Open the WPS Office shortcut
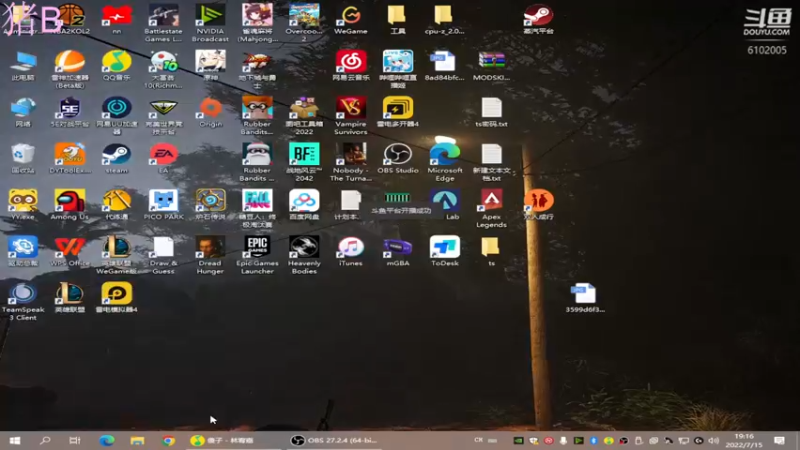 click(x=69, y=252)
